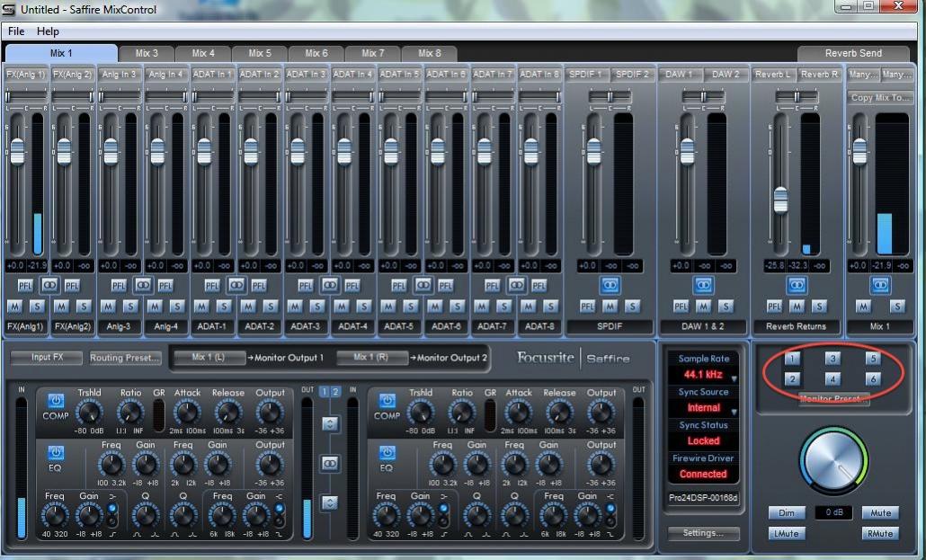Open the File menu
This screenshot has height=560, width=926.
pyautogui.click(x=16, y=31)
